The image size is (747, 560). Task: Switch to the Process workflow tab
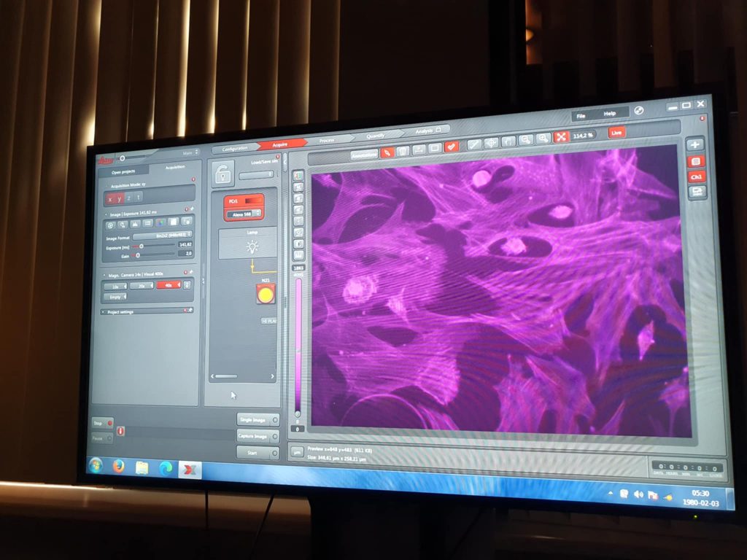(328, 141)
